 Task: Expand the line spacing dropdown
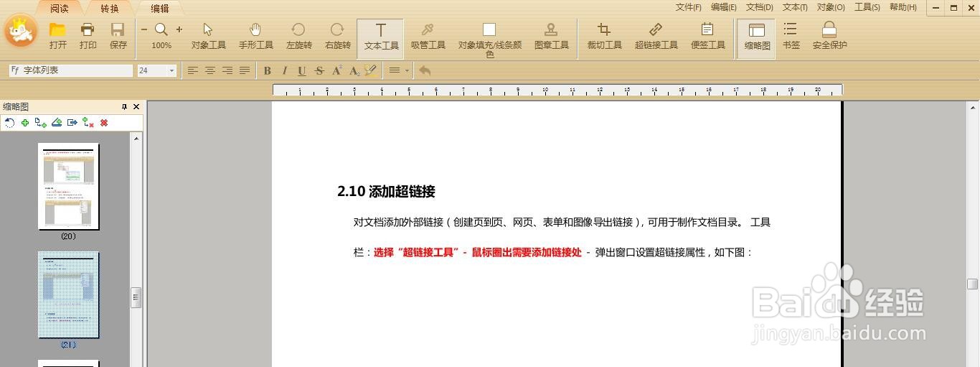pyautogui.click(x=407, y=70)
